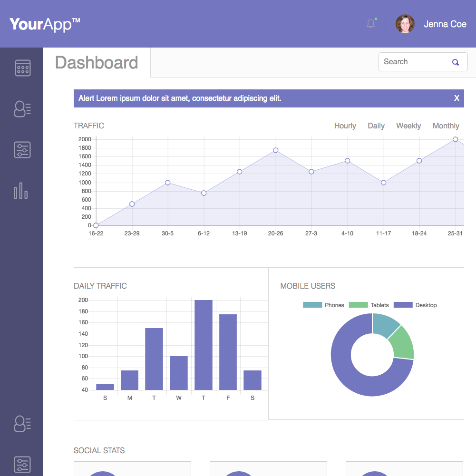The height and width of the screenshot is (476, 476).
Task: Open the bar chart analytics sidebar icon
Action: click(21, 191)
